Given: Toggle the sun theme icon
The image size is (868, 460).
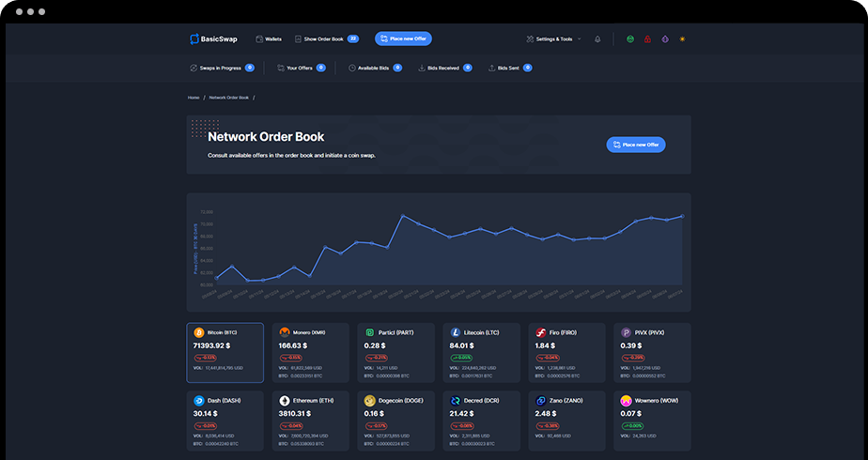Looking at the screenshot, I should point(682,39).
